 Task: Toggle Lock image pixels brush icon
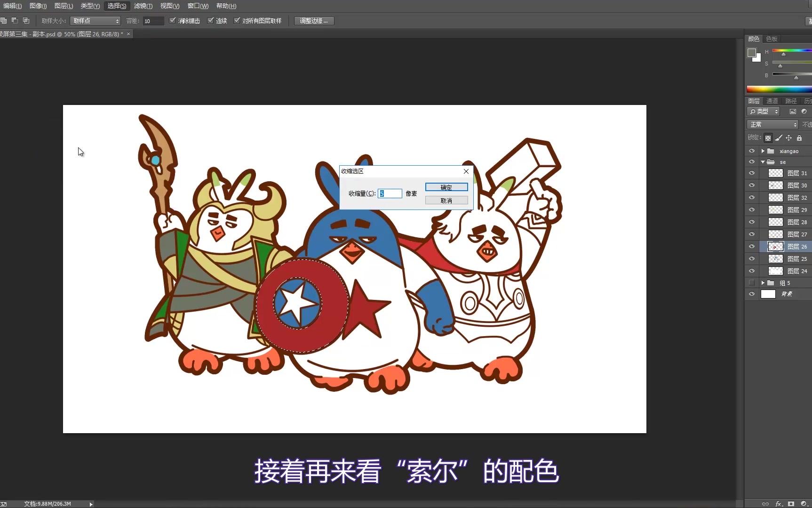coord(779,138)
